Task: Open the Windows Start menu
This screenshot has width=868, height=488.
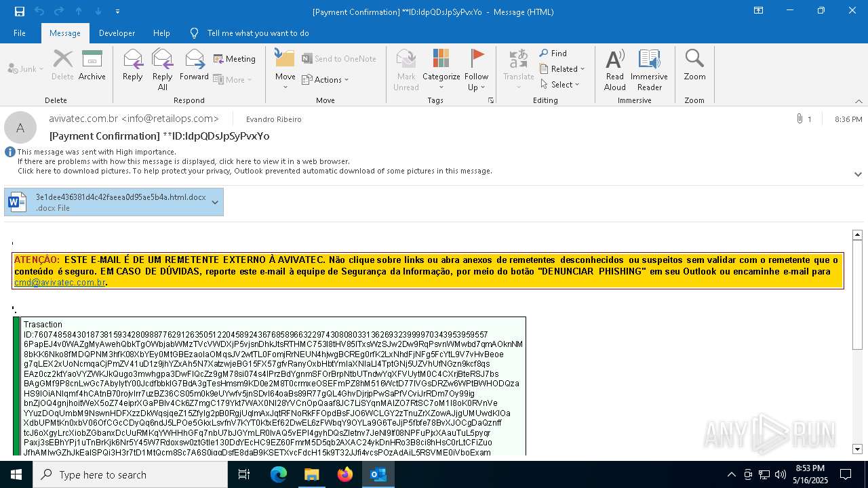Action: 16,474
